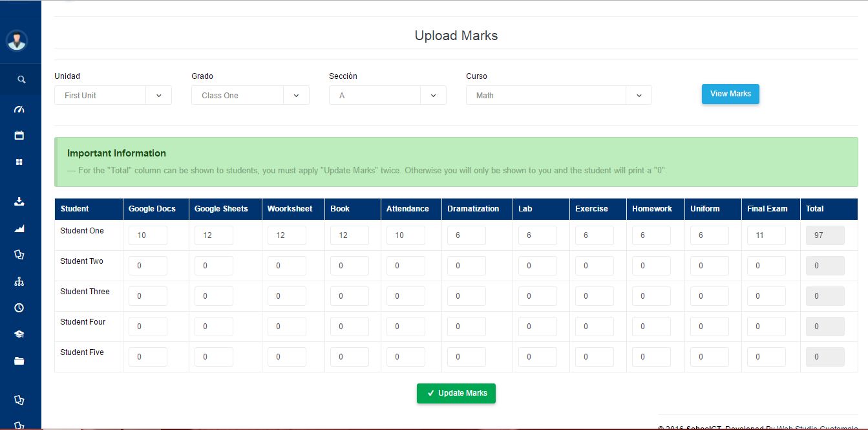Click the green Update Marks button
Image resolution: width=868 pixels, height=430 pixels.
(456, 393)
